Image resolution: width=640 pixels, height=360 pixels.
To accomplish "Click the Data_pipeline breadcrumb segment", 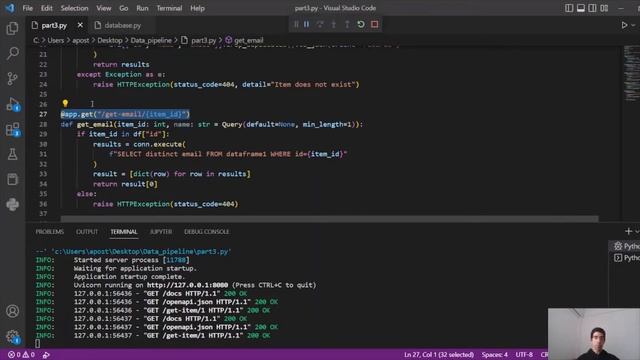I will tap(151, 40).
